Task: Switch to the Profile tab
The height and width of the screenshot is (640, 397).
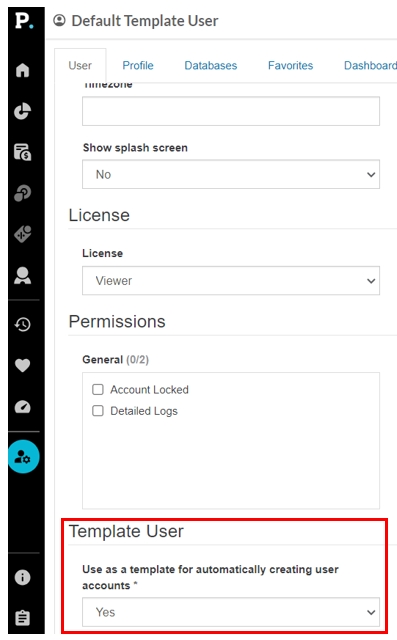Action: pos(138,65)
